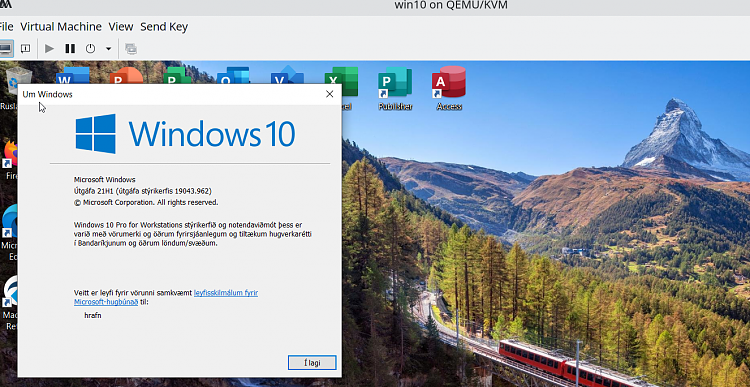Open the Virtual Machine menu

(x=61, y=27)
